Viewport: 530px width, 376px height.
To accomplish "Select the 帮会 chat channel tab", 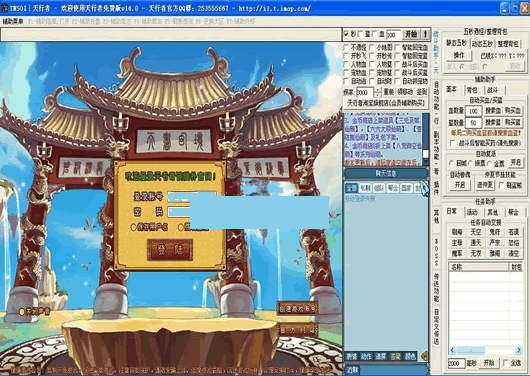I will (x=393, y=188).
